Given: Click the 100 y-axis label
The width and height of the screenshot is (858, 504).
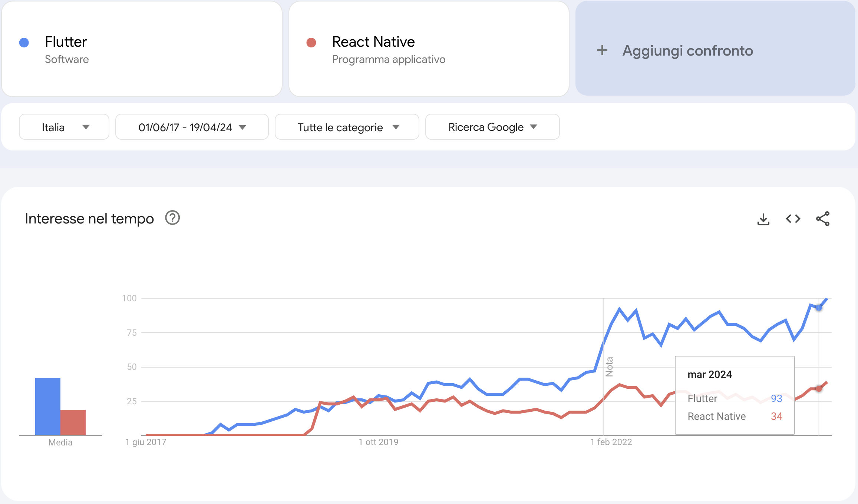Looking at the screenshot, I should (x=129, y=298).
